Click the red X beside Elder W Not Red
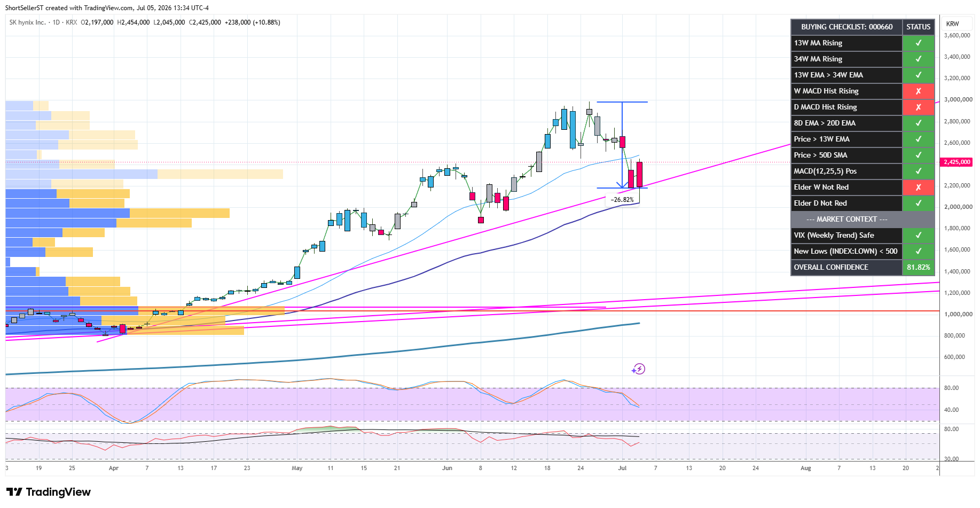 919,187
